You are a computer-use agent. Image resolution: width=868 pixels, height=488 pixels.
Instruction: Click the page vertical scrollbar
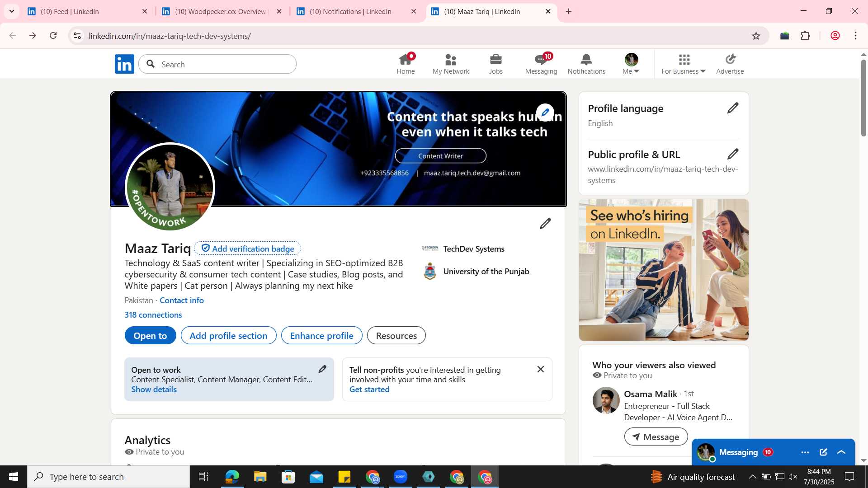pos(863,98)
